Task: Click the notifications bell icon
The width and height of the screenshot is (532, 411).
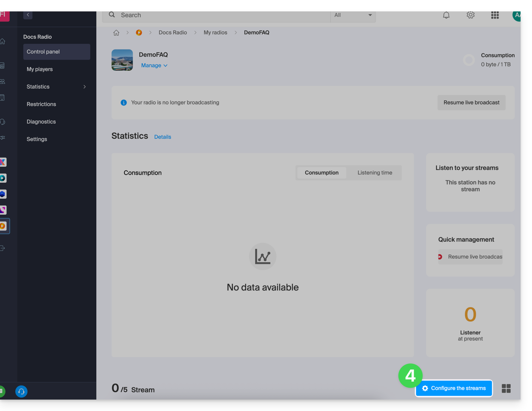Action: pos(446,15)
